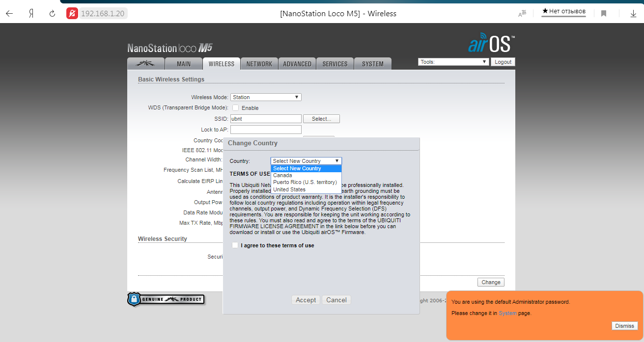Viewport: 644px width, 342px height.
Task: Click the Genuine Product badge
Action: [x=166, y=299]
